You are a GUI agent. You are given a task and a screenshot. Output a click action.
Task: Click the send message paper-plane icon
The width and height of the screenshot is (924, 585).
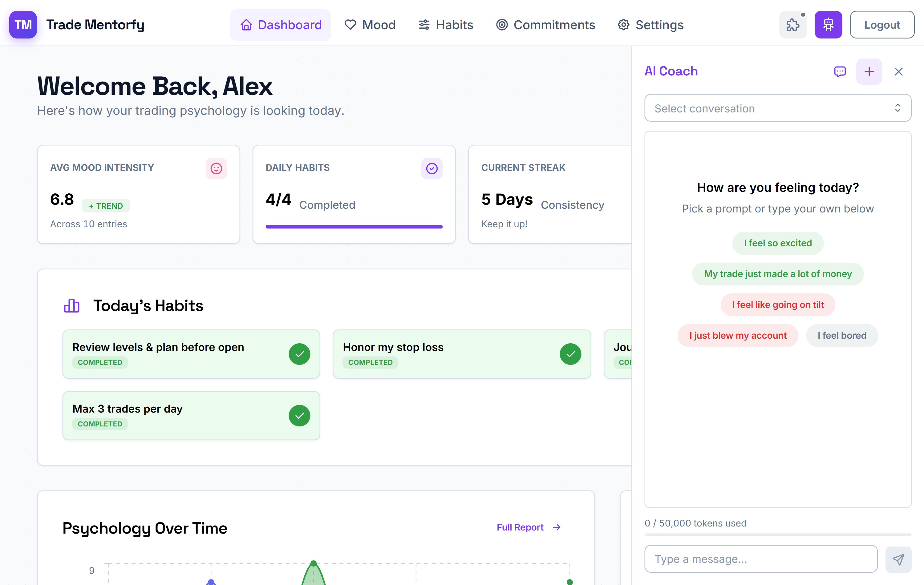pyautogui.click(x=898, y=559)
